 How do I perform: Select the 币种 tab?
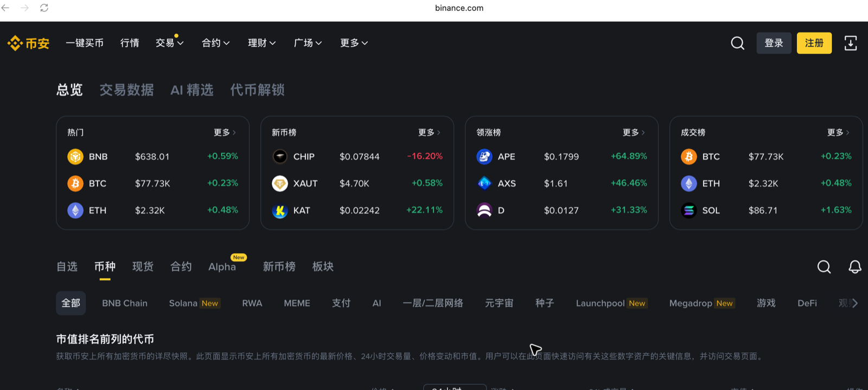[105, 266]
